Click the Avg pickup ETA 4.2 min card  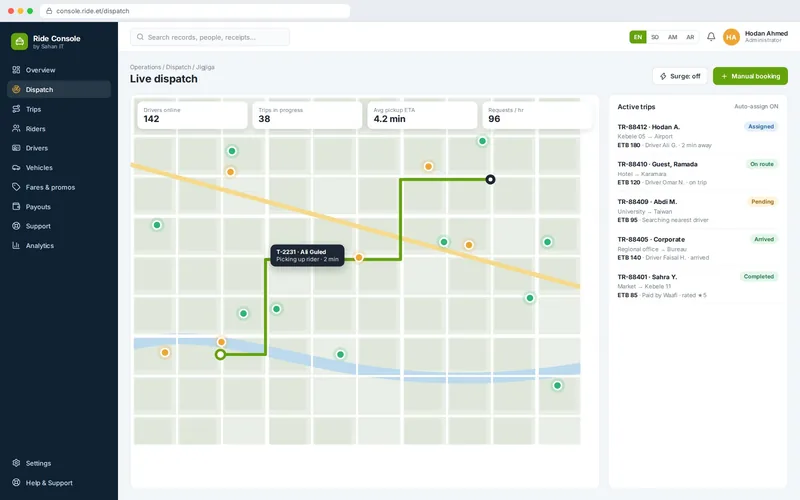(x=422, y=115)
